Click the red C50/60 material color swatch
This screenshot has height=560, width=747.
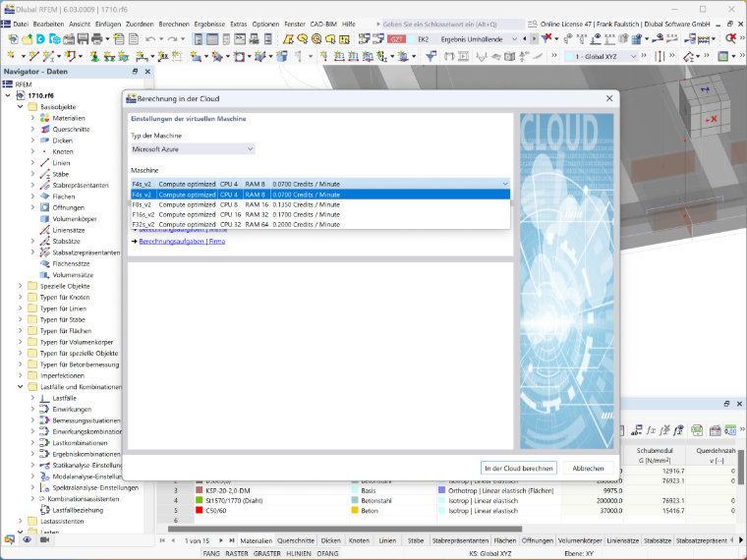pyautogui.click(x=200, y=511)
